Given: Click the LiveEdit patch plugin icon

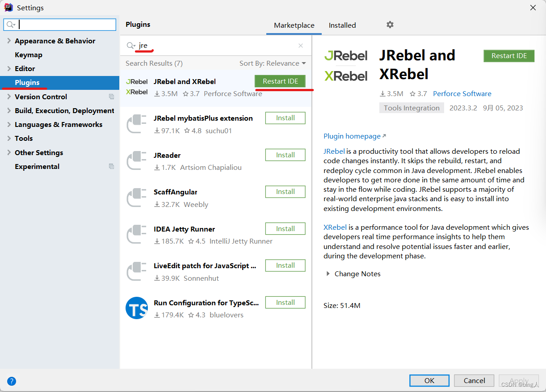Looking at the screenshot, I should (137, 271).
